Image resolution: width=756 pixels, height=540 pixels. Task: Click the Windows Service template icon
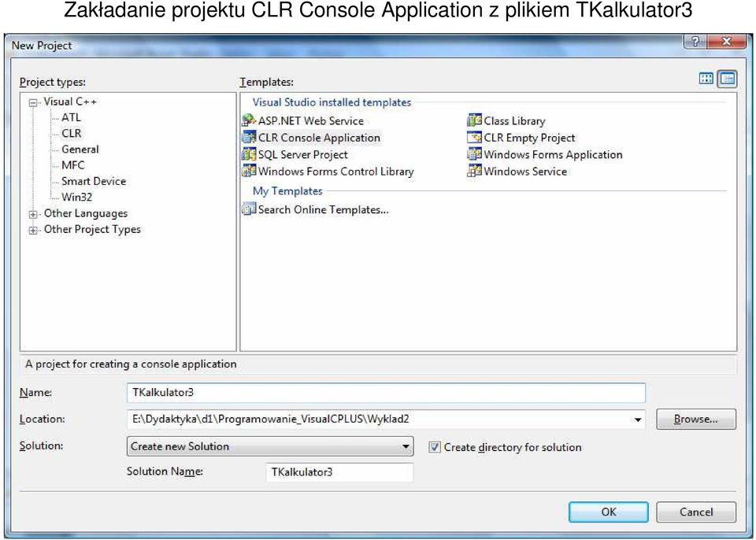click(x=474, y=171)
